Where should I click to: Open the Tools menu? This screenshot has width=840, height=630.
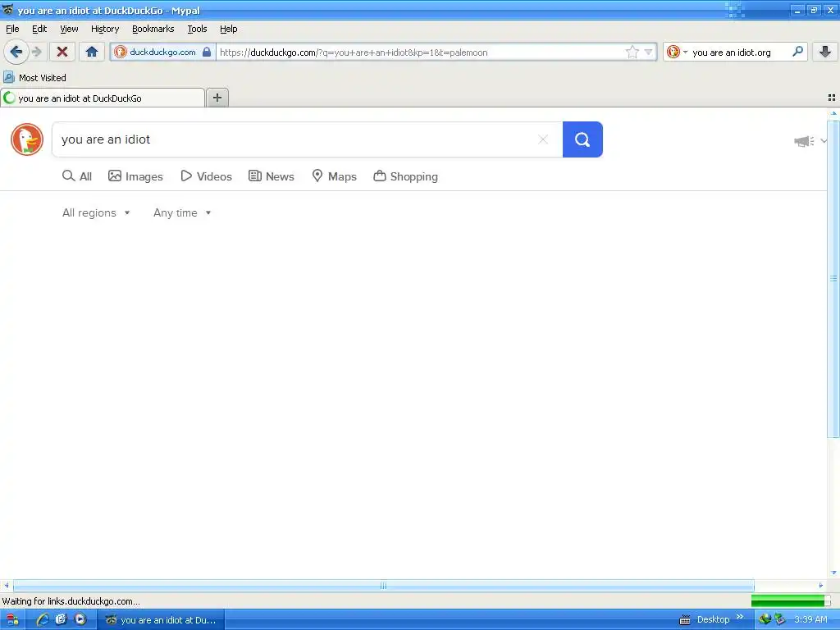pos(197,29)
